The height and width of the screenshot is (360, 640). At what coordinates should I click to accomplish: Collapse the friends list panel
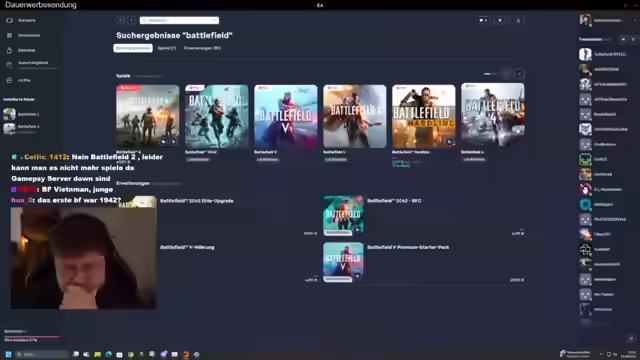(633, 39)
